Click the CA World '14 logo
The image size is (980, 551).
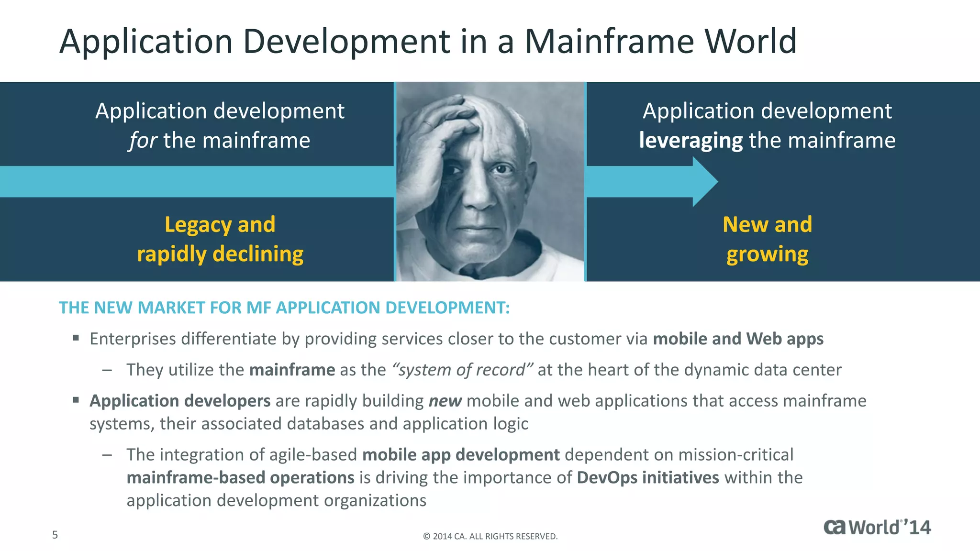[x=877, y=527]
